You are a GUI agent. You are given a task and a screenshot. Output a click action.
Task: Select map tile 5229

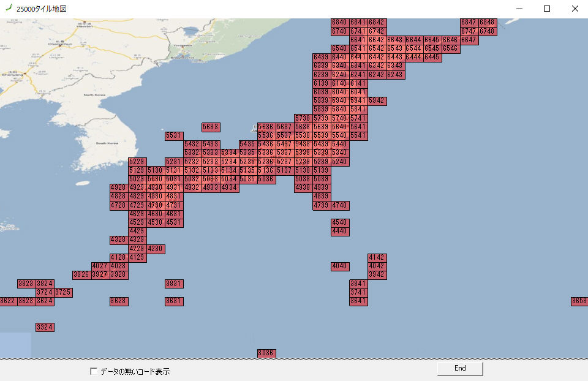(137, 161)
